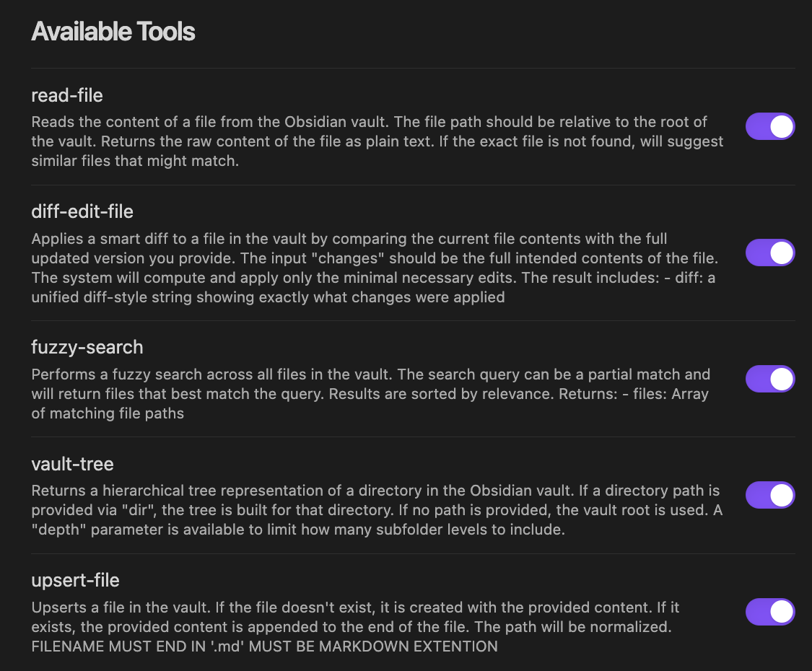The height and width of the screenshot is (671, 812).
Task: Switch off the vault-tree tool
Action: pos(770,496)
